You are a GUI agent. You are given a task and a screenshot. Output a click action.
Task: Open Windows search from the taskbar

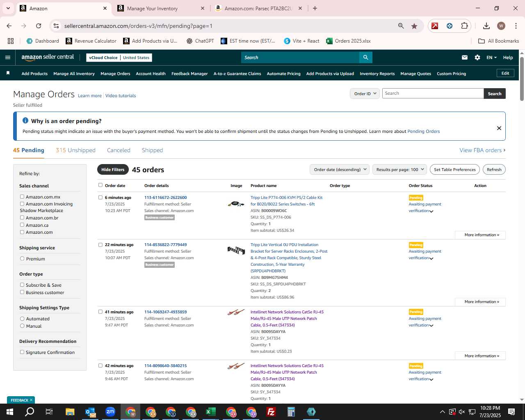30,412
